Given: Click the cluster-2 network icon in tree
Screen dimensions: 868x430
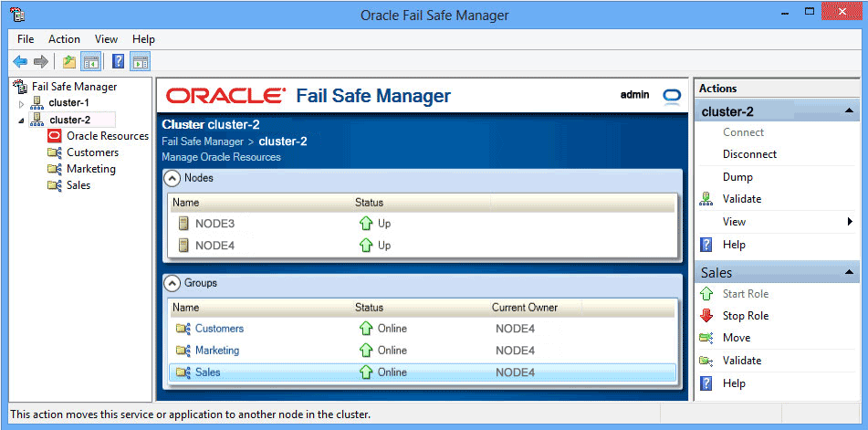Looking at the screenshot, I should point(37,119).
